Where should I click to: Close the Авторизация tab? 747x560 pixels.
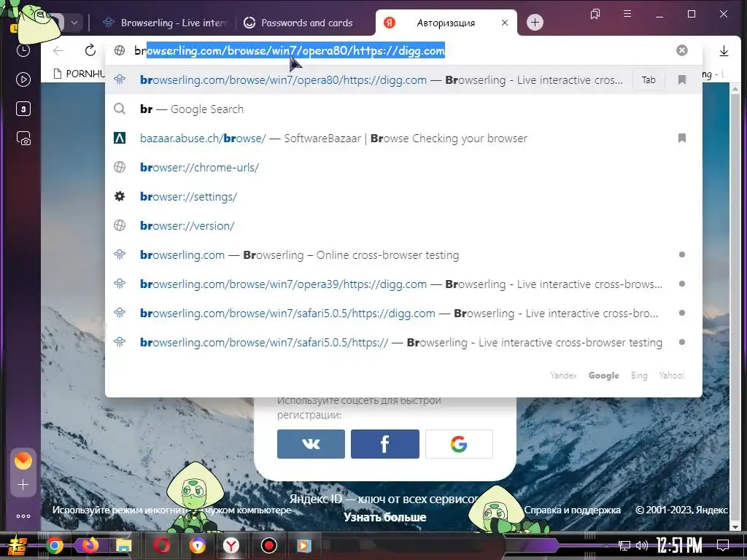tap(505, 23)
